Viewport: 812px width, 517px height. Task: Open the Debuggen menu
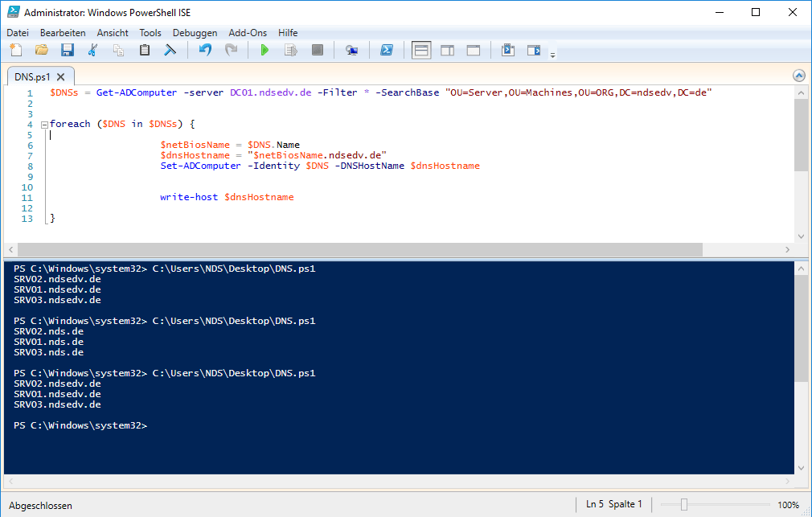195,33
